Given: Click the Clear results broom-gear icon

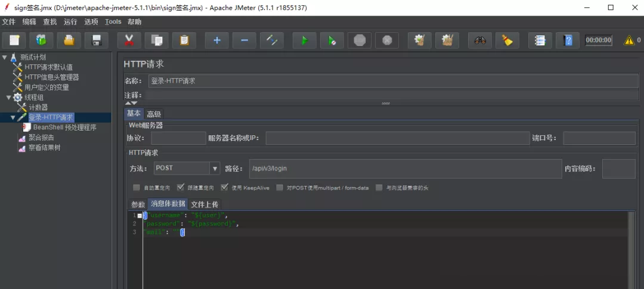Looking at the screenshot, I should tap(420, 41).
